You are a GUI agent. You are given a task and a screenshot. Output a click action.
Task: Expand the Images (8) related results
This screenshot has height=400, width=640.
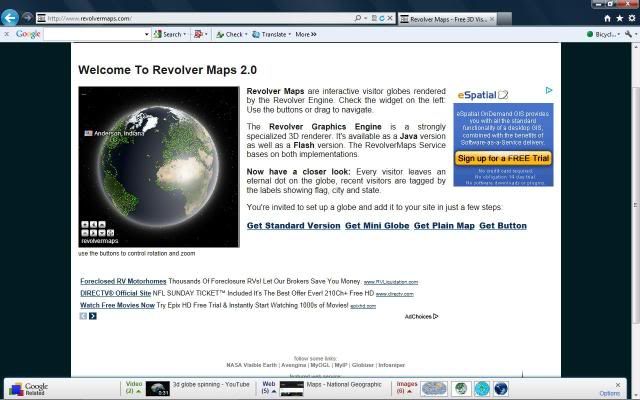click(x=407, y=387)
